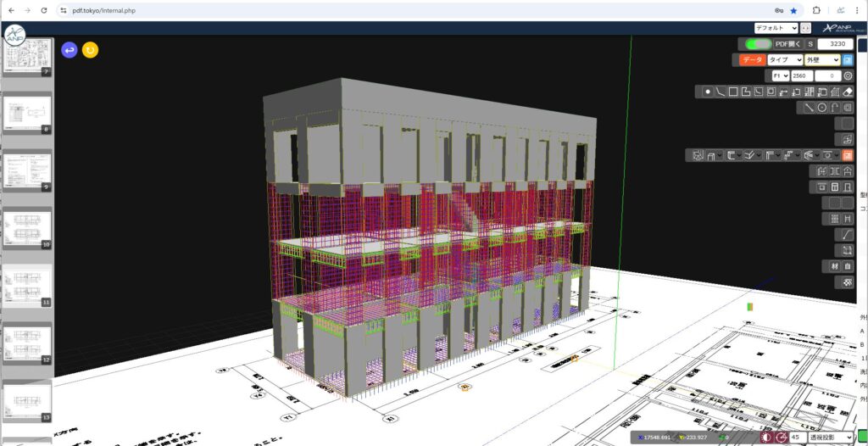
Task: Click the purple undo arrow button
Action: 70,50
